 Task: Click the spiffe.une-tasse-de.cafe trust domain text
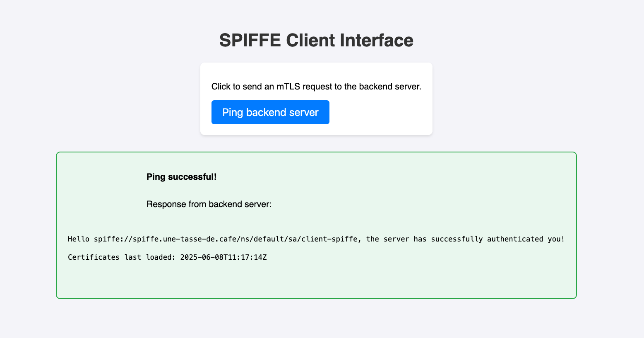(185, 239)
